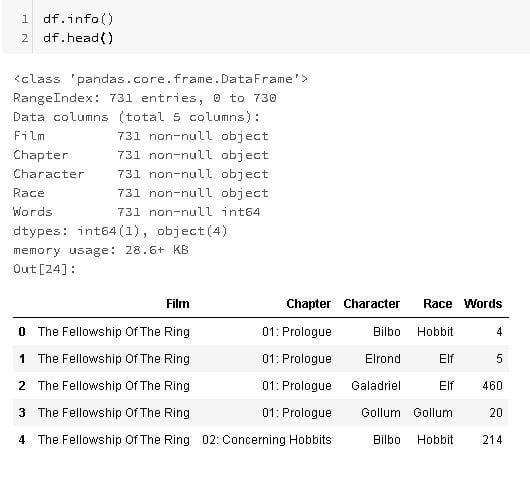This screenshot has width=530, height=479.
Task: Click the Words value 214
Action: 492,439
